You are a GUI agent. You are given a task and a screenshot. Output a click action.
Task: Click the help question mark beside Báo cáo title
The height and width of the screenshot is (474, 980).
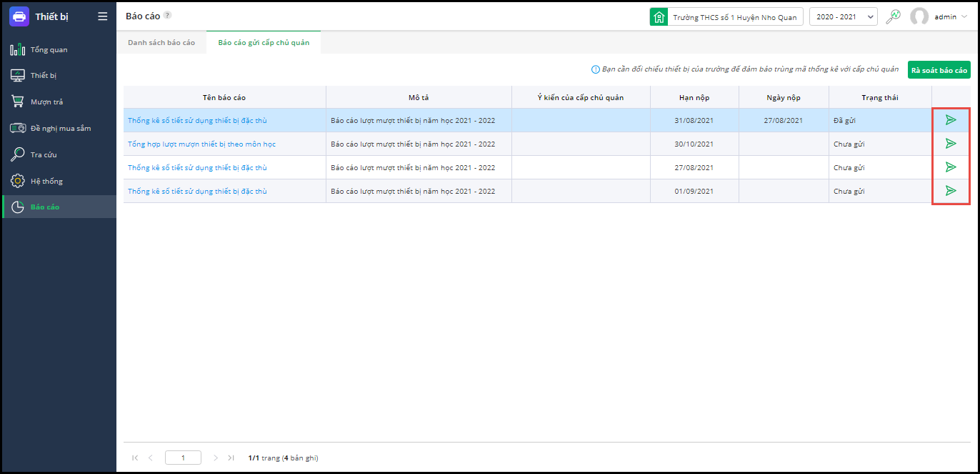[167, 15]
